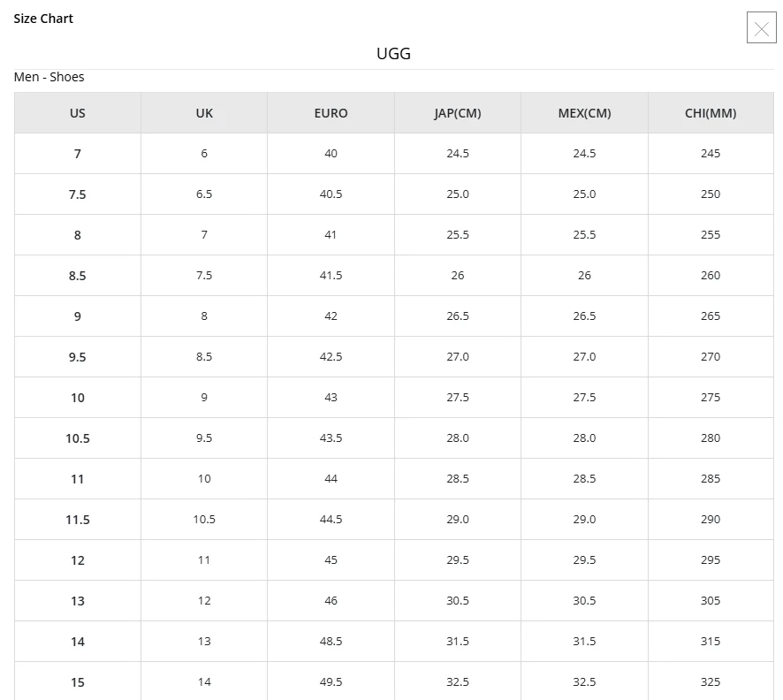Click the Size Chart title text
783x700 pixels.
[x=43, y=19]
